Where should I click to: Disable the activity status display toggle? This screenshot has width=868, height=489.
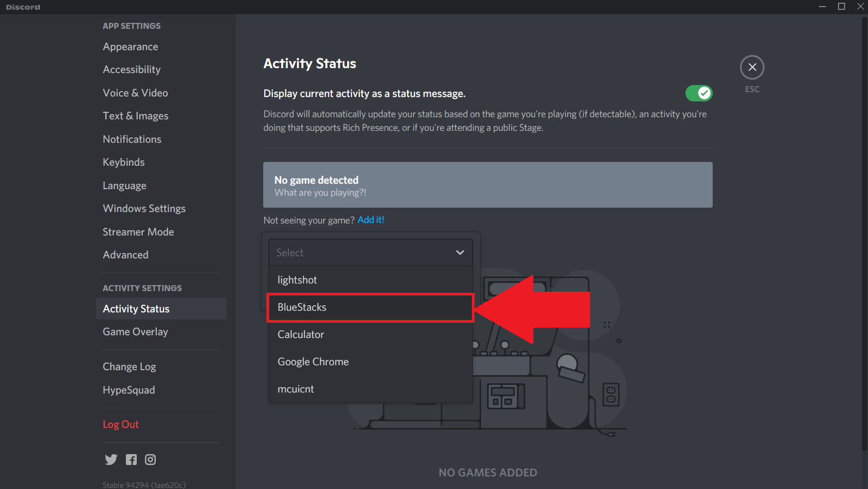point(699,93)
